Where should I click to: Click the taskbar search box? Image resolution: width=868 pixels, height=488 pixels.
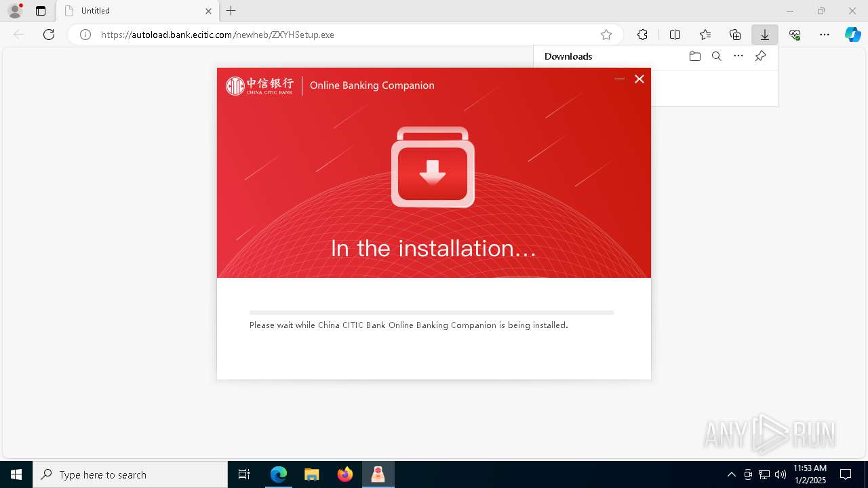130,474
